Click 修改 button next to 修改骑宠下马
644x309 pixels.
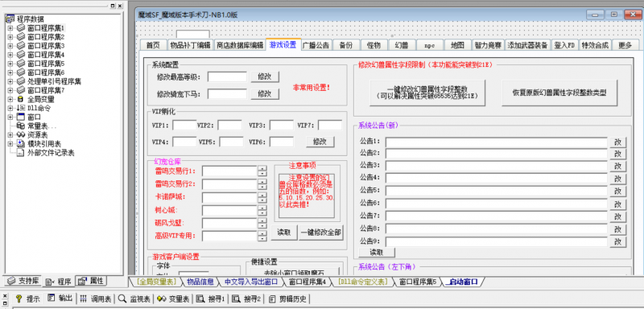point(265,93)
